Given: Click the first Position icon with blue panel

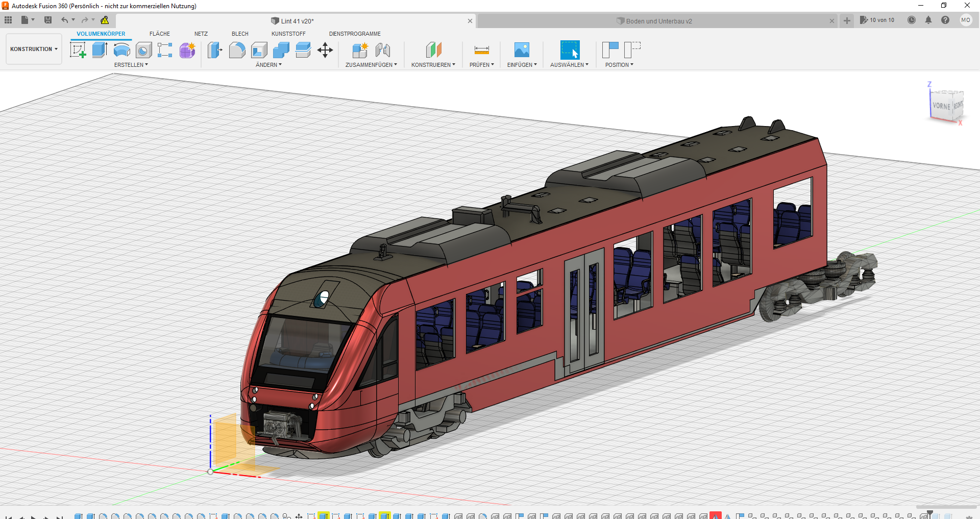Looking at the screenshot, I should [610, 50].
